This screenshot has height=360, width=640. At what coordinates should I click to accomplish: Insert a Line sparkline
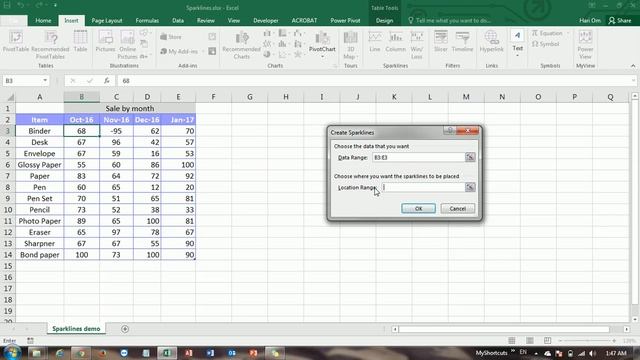[x=375, y=41]
